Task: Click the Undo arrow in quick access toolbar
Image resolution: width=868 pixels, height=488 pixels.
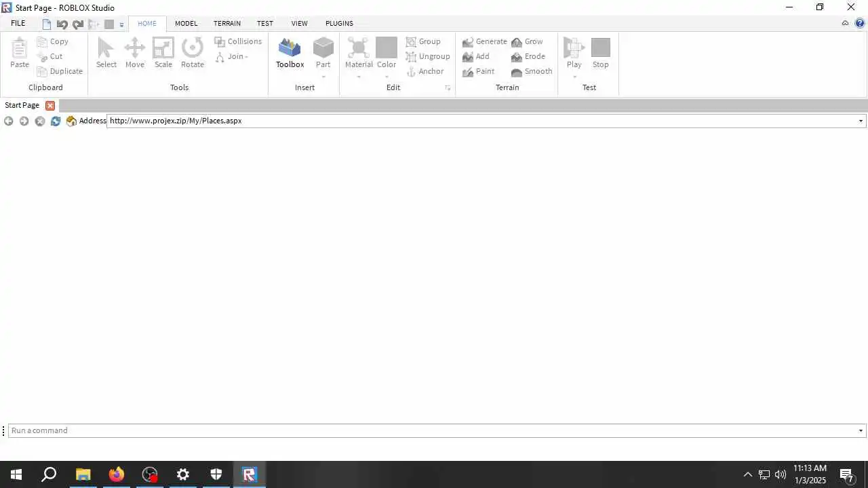Action: (x=62, y=24)
